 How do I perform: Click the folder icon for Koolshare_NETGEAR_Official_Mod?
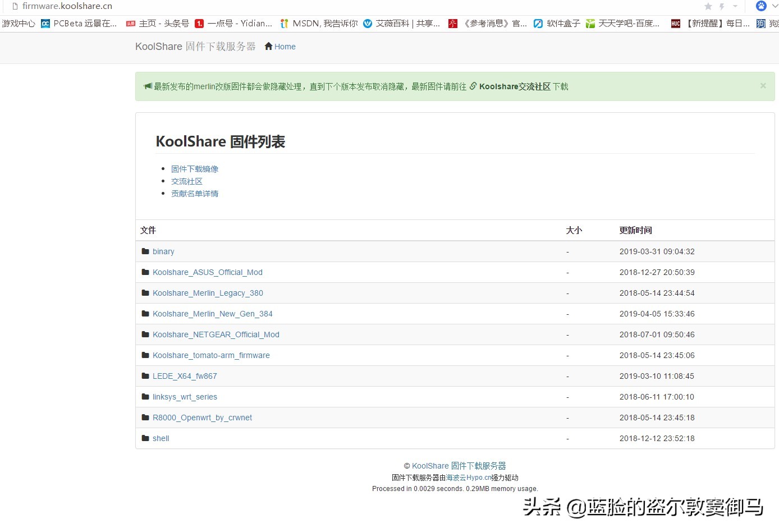[x=145, y=334]
